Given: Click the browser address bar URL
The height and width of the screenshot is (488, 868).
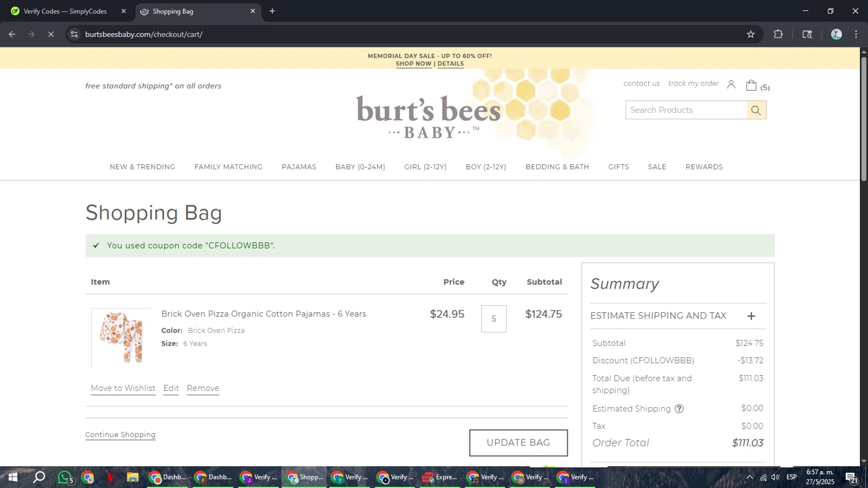Looking at the screenshot, I should pyautogui.click(x=144, y=35).
